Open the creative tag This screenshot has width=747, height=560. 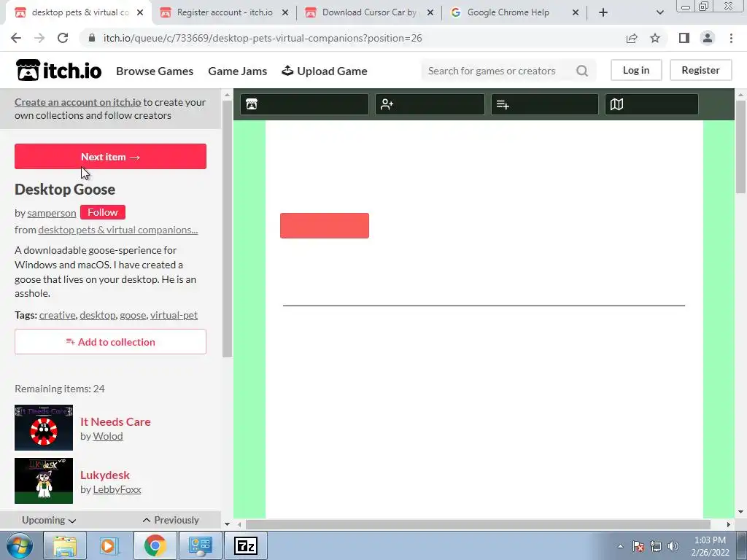57,315
